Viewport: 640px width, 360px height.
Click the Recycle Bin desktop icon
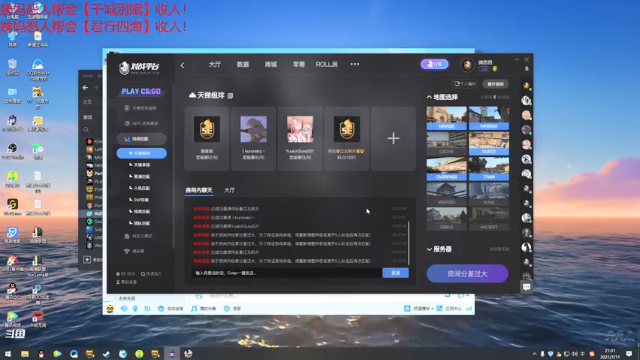click(13, 67)
